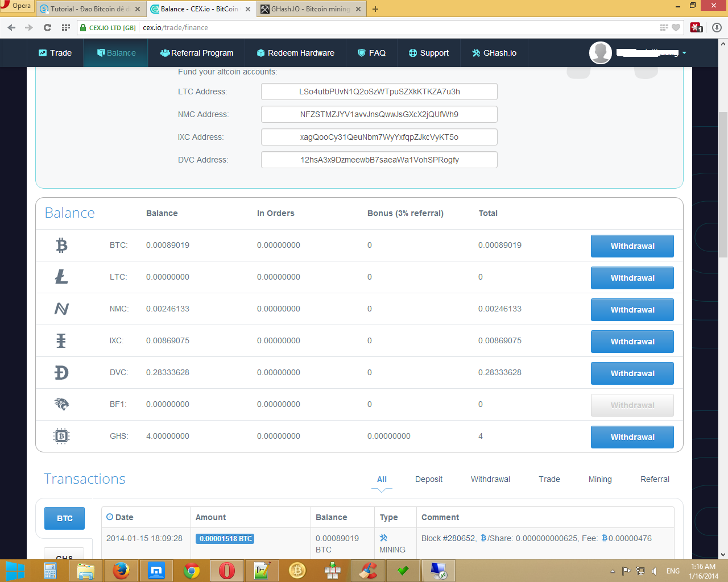Withdraw from the IXC balance
728x582 pixels.
click(x=632, y=342)
